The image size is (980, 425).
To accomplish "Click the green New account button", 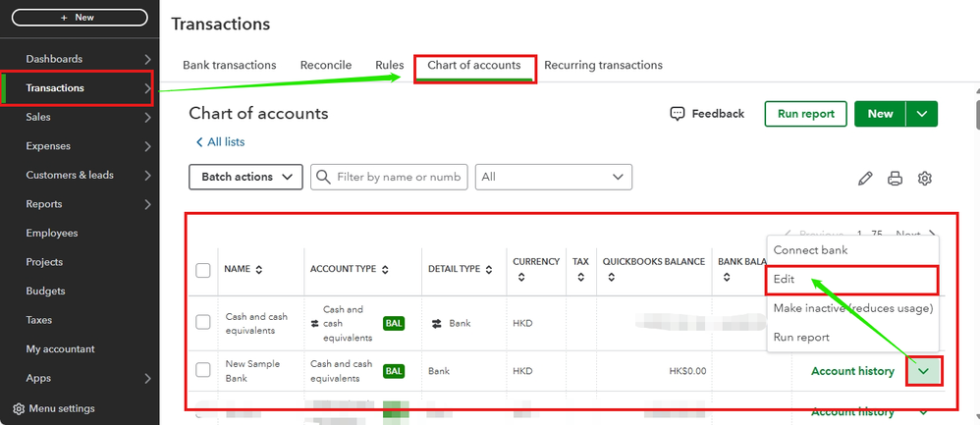I will [x=880, y=114].
